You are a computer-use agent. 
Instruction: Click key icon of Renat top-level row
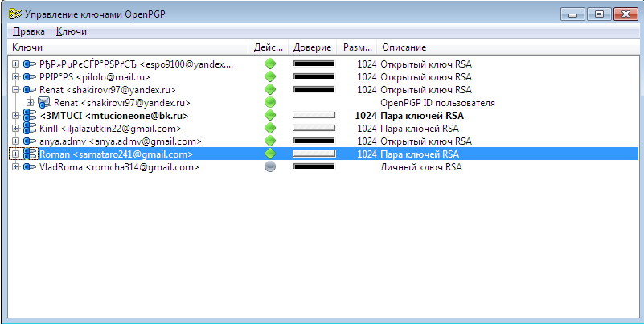pyautogui.click(x=30, y=89)
